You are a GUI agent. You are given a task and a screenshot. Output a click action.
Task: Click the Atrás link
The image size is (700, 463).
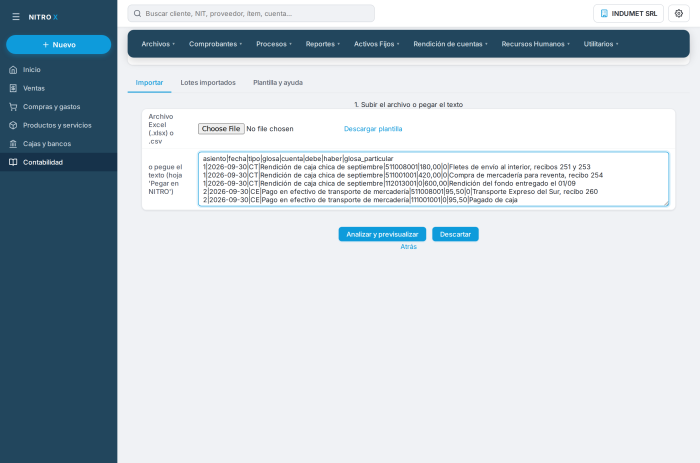click(408, 246)
